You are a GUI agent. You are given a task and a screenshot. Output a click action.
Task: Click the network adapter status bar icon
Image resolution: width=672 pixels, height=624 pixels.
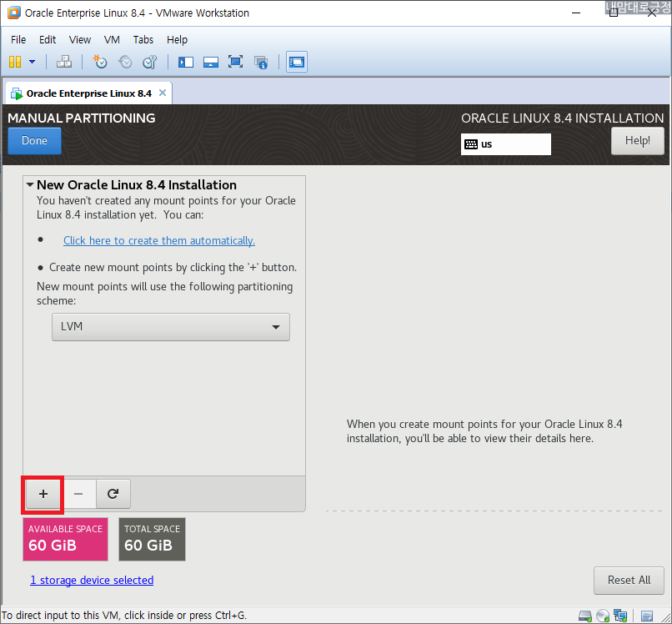(620, 616)
